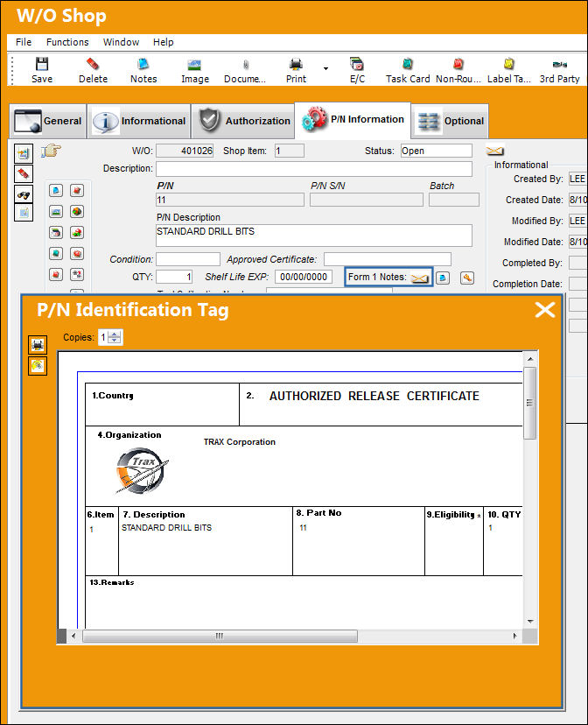
Task: Open the Task Card toolbar item
Action: (408, 70)
